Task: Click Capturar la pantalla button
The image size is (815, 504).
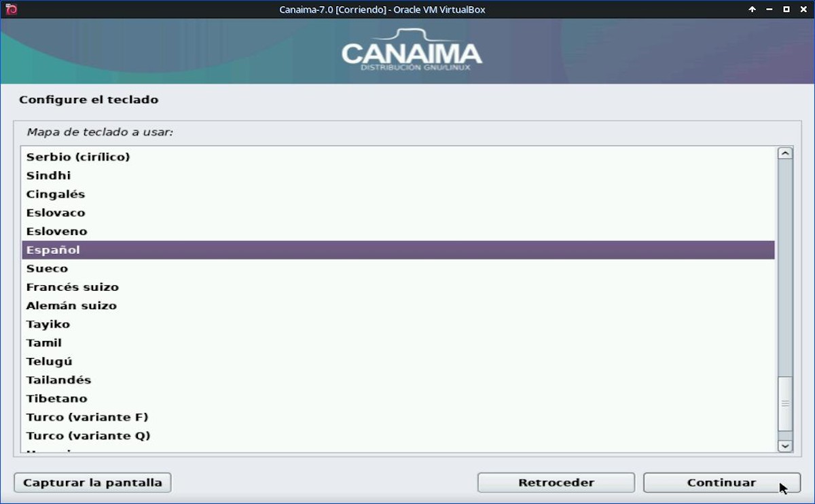Action: click(92, 483)
